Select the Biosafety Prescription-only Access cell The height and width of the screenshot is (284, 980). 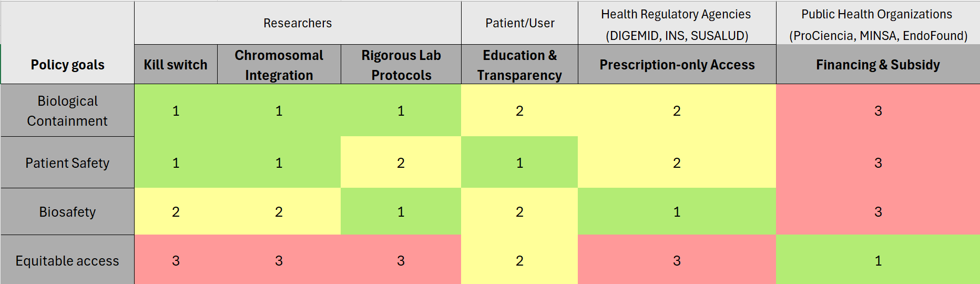pos(677,211)
